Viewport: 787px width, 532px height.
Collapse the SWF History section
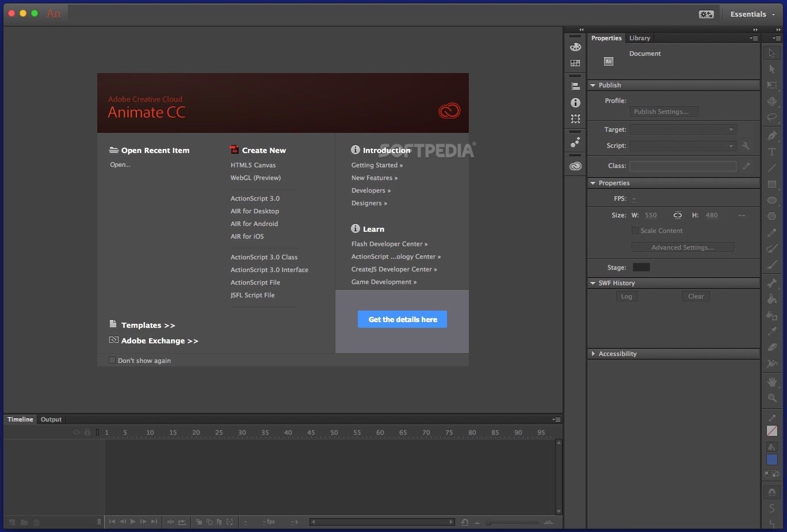point(593,283)
